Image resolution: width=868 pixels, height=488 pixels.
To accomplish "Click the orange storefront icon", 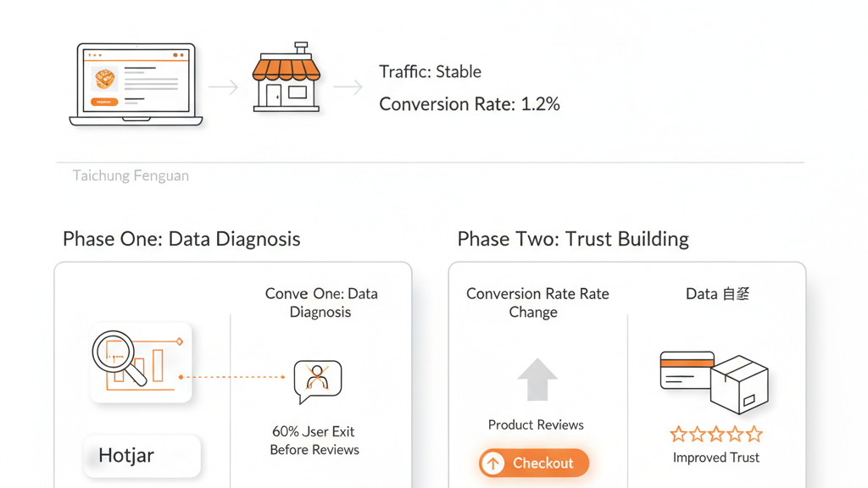I will (286, 78).
